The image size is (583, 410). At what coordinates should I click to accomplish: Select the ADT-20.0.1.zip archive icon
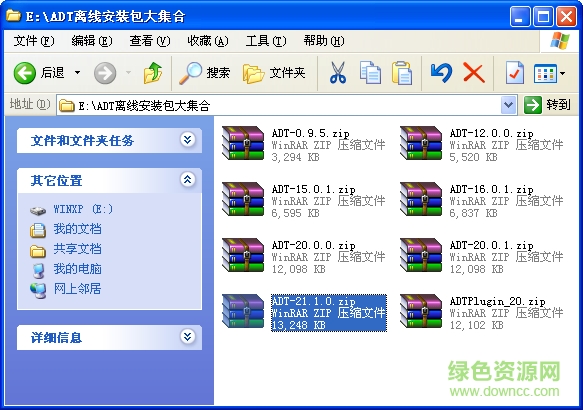click(421, 255)
